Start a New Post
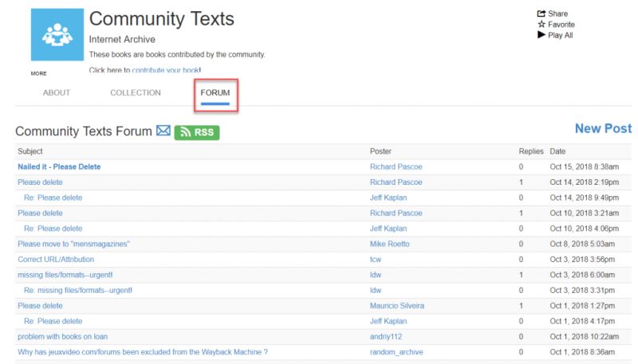 point(603,128)
